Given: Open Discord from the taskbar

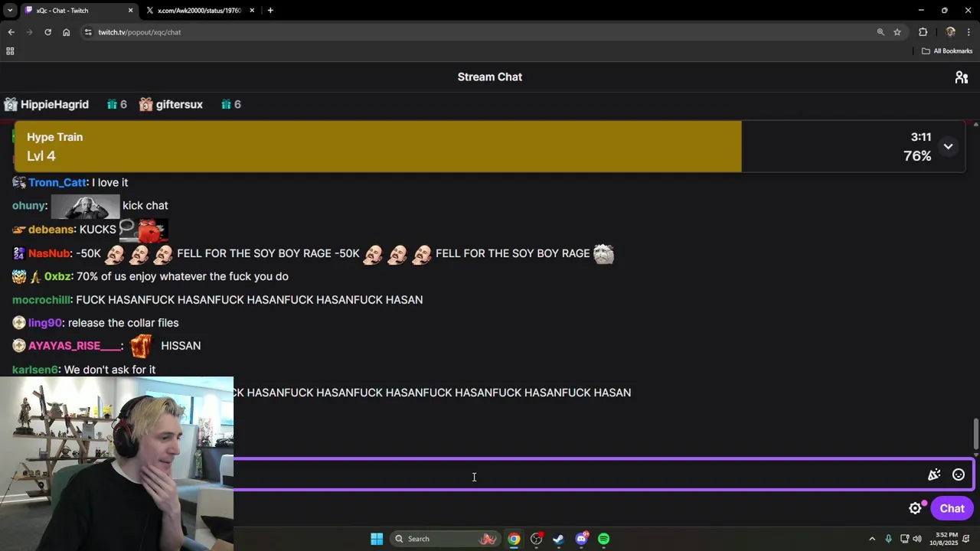Looking at the screenshot, I should [581, 539].
